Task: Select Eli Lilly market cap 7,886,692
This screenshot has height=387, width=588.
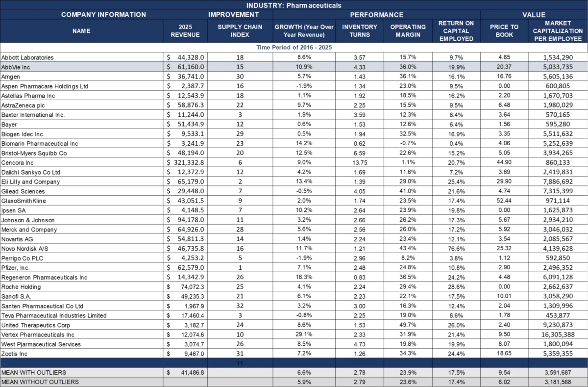Action: coord(558,181)
